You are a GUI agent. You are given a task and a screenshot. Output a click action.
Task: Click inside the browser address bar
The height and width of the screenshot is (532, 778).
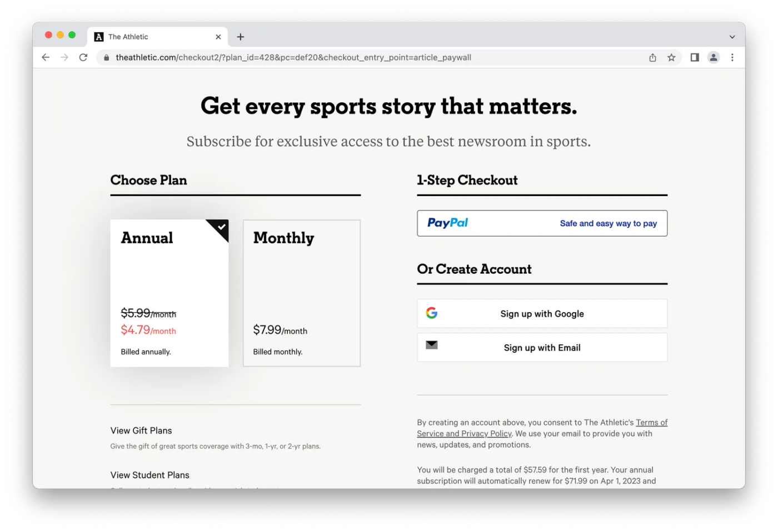click(x=333, y=57)
